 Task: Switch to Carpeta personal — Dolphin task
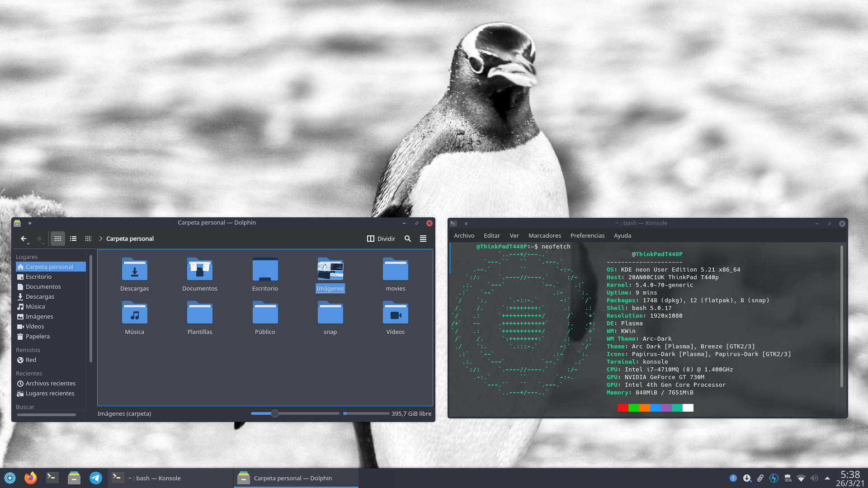(x=296, y=478)
